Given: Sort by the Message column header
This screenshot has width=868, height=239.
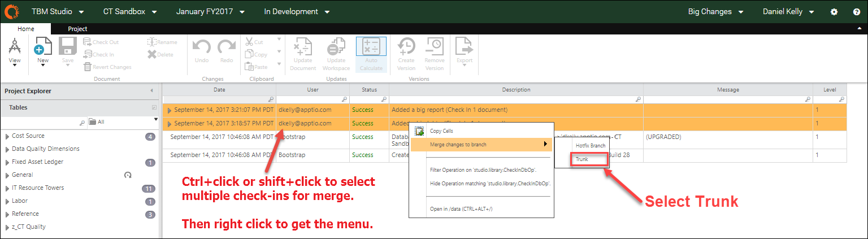Looking at the screenshot, I should pyautogui.click(x=728, y=89).
